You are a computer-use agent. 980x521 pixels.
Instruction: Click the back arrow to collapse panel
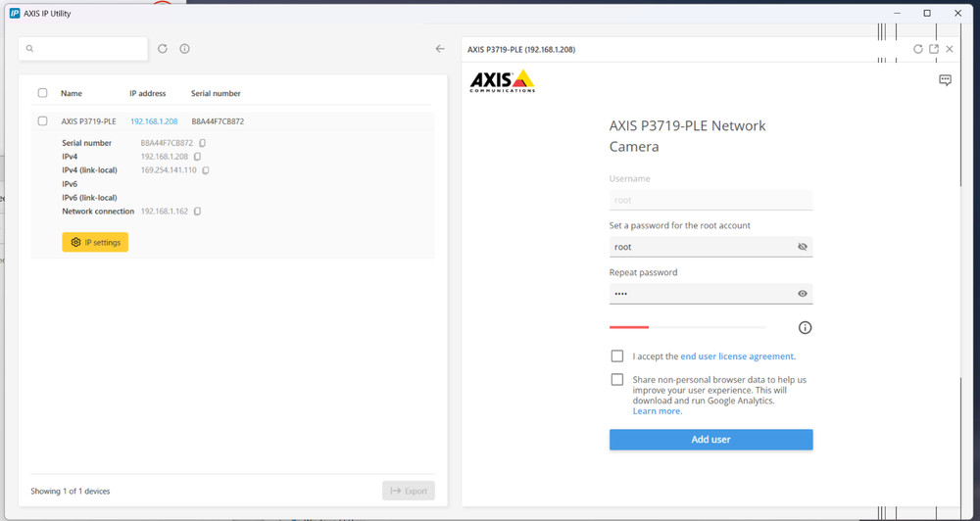[440, 49]
